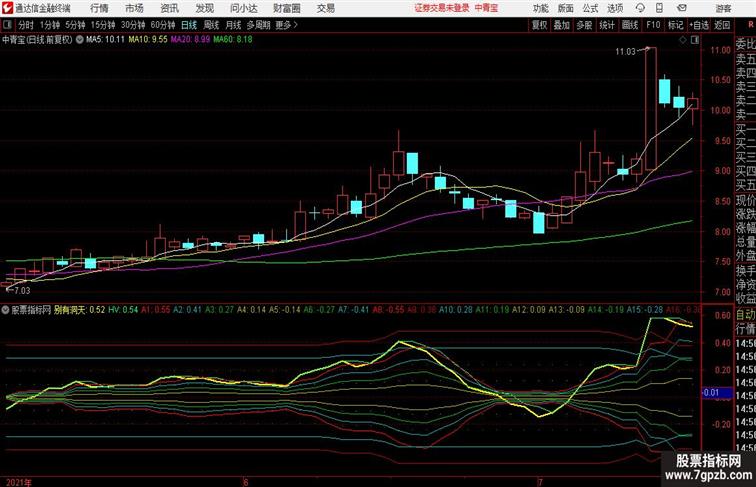Screen dimensions: 756x487
Task: Expand indicator dropdown arrow beside 股票指标网
Action: (5, 310)
